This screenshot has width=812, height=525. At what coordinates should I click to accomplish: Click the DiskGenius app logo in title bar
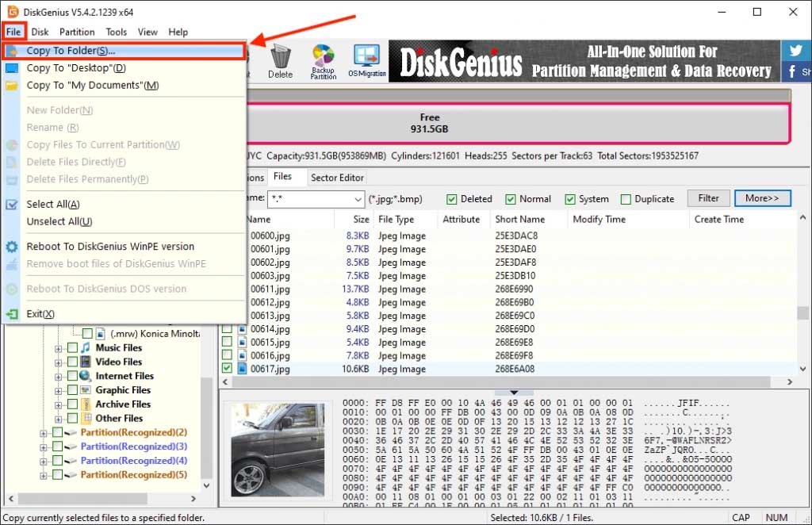[13, 11]
